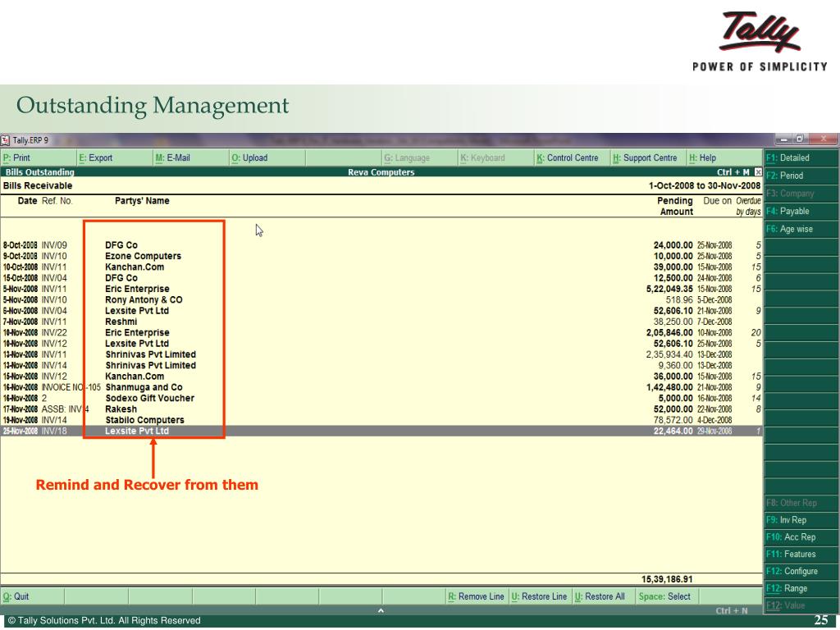Expand the calculator panel caret at bottom

point(381,610)
